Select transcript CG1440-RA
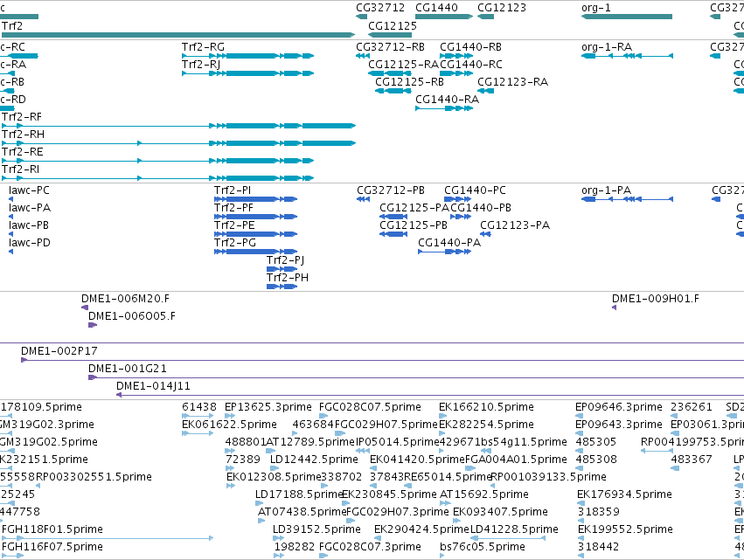 coord(444,108)
